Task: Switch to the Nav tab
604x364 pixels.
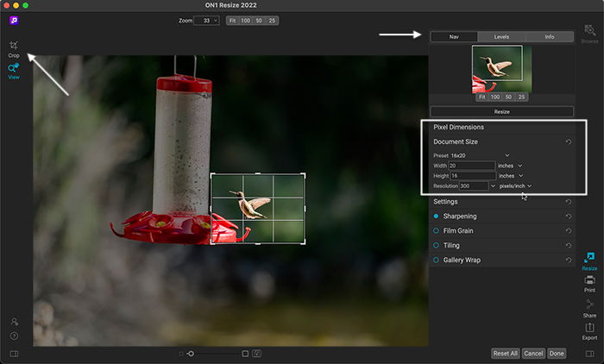Action: [x=454, y=37]
